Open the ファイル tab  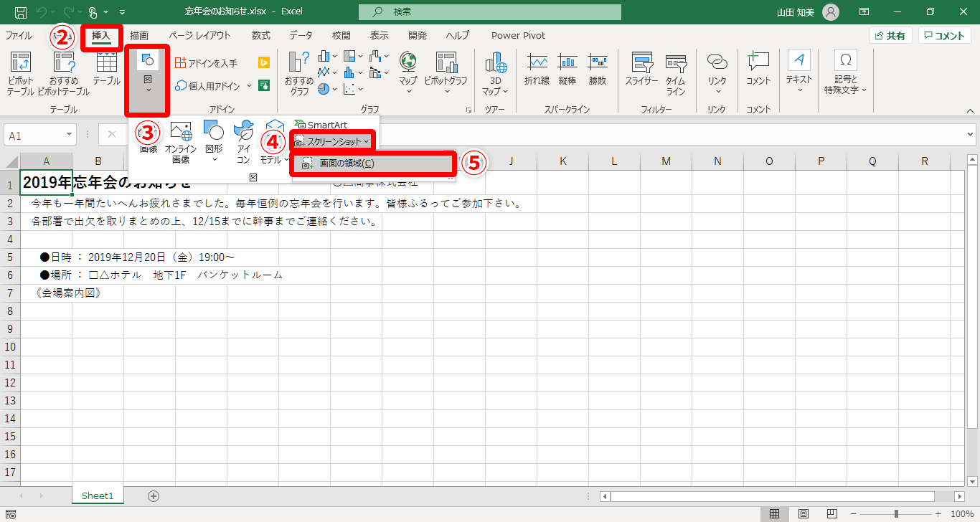19,35
